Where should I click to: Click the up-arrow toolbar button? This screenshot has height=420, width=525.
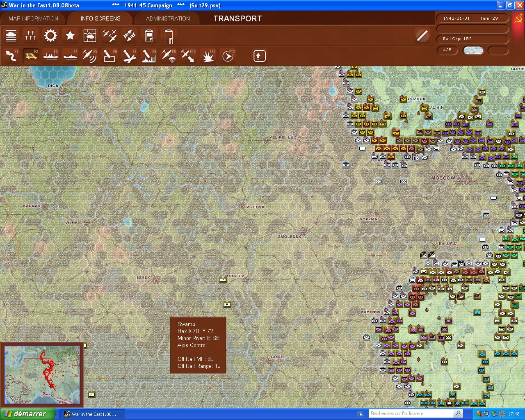point(259,56)
